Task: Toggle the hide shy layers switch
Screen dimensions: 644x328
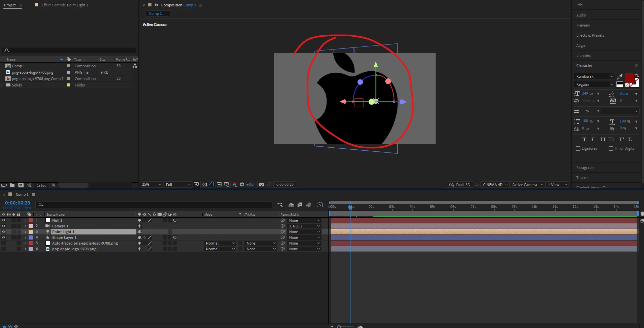Action: (x=291, y=205)
